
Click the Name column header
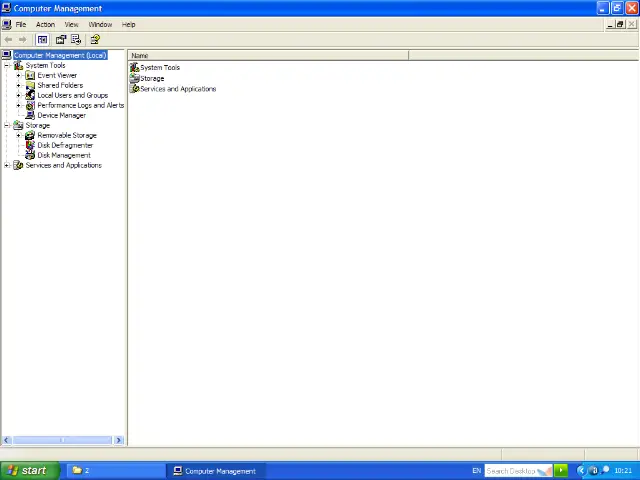click(269, 56)
